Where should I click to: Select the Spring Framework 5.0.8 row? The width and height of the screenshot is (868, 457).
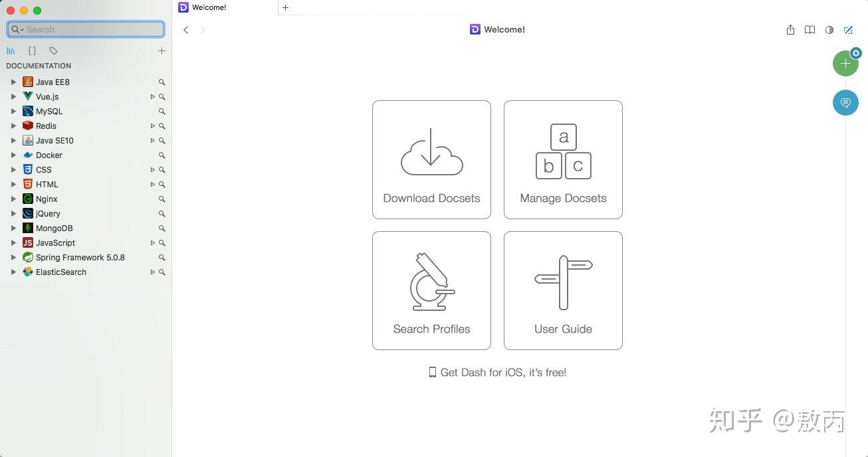pos(86,258)
